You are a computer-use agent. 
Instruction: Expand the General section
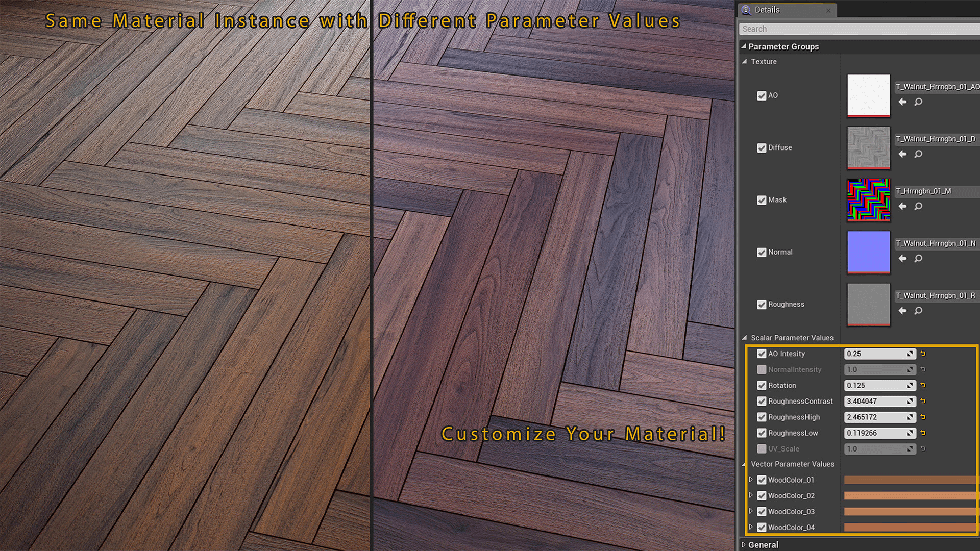pos(744,545)
